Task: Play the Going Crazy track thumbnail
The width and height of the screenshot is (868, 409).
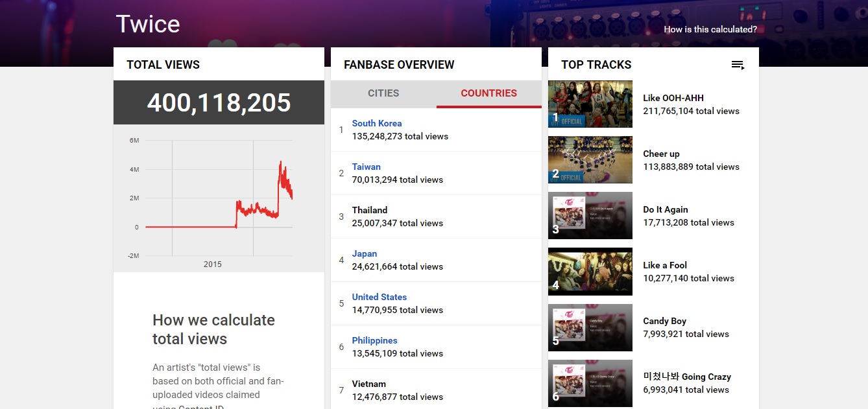Action: click(590, 383)
